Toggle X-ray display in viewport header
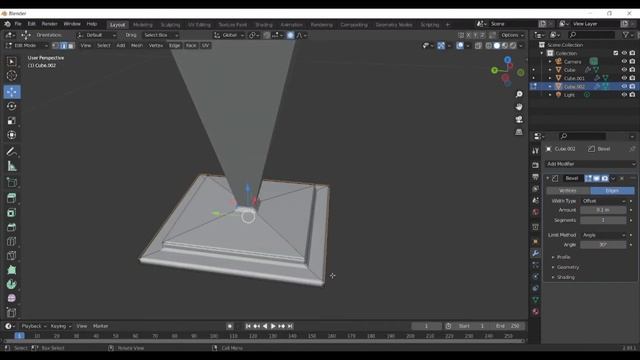 [x=478, y=46]
